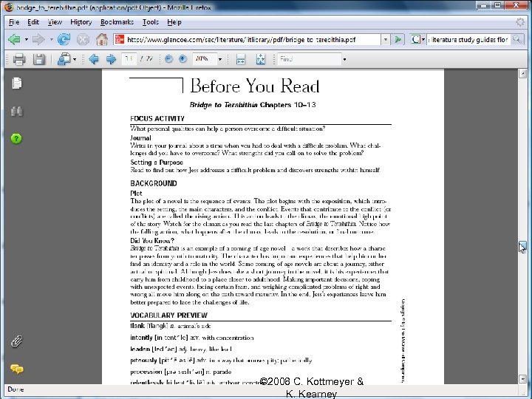
Task: Open the Tools menu
Action: 150,22
